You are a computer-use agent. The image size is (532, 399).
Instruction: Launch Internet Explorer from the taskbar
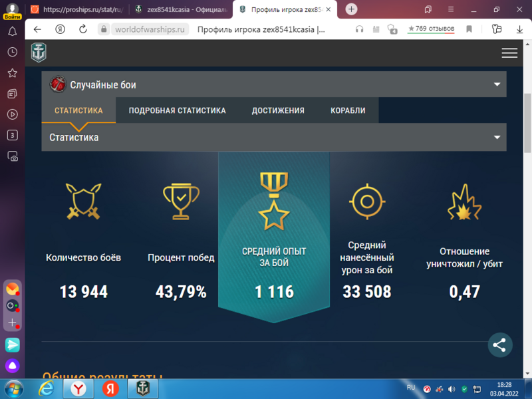(46, 389)
